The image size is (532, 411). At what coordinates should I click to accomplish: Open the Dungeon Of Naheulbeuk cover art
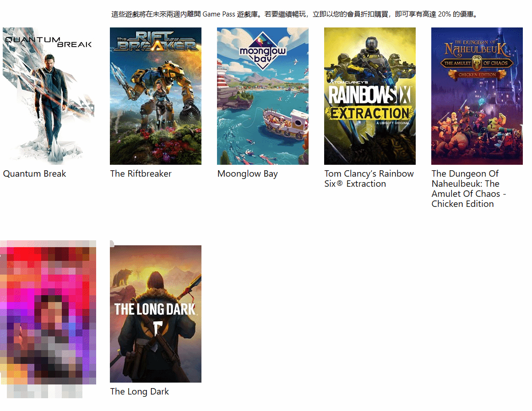coord(477,96)
